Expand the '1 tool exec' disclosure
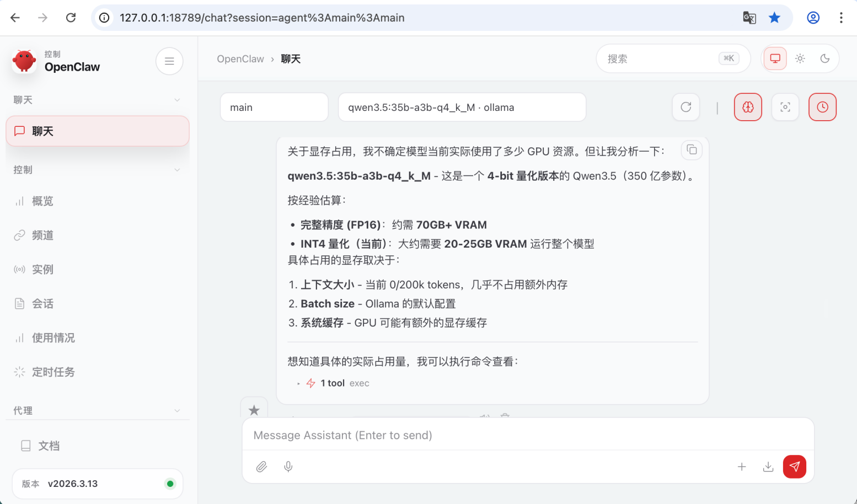The image size is (857, 504). click(333, 383)
